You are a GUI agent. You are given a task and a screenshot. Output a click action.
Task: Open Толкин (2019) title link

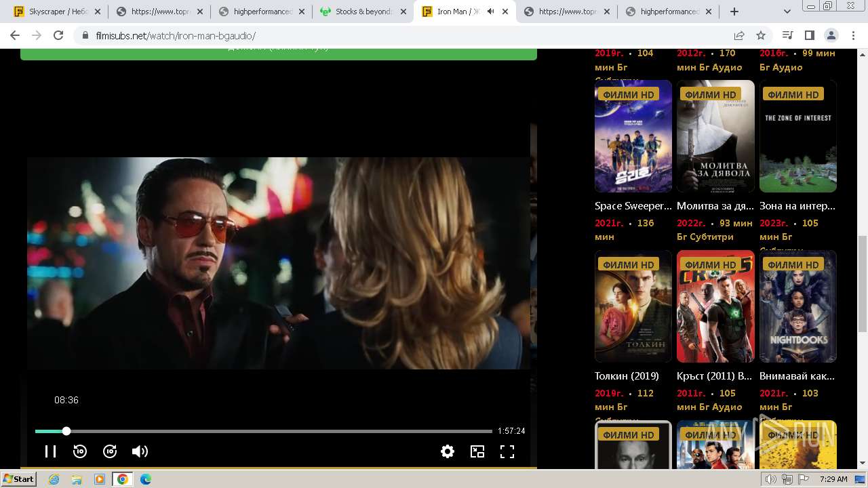tap(627, 376)
